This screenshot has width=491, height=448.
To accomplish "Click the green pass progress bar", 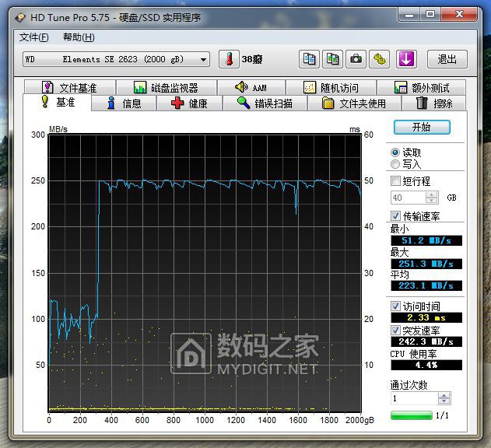I will [412, 415].
